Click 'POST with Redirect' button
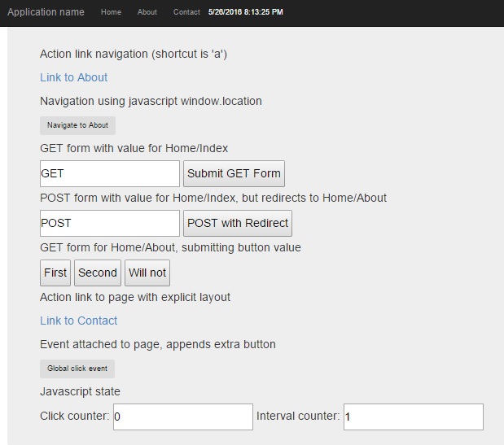The width and height of the screenshot is (504, 445). click(x=238, y=224)
